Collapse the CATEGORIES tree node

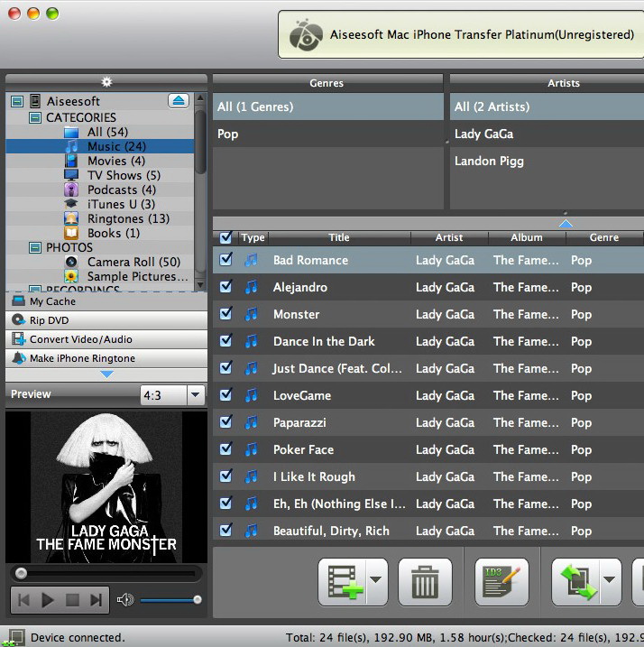click(x=34, y=117)
